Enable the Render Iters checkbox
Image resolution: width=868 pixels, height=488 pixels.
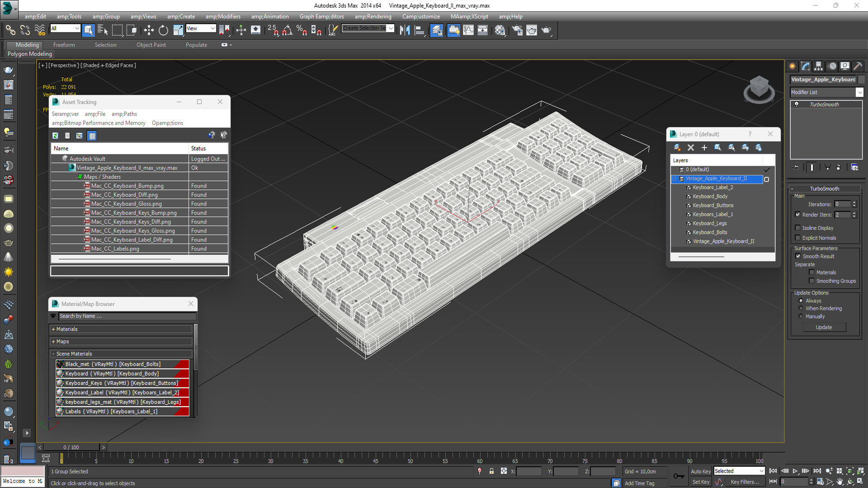pos(797,215)
